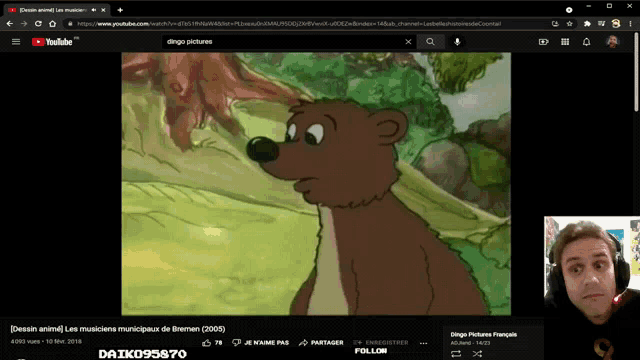640x360 pixels.
Task: Start voice search with the microphone icon
Action: 457,42
